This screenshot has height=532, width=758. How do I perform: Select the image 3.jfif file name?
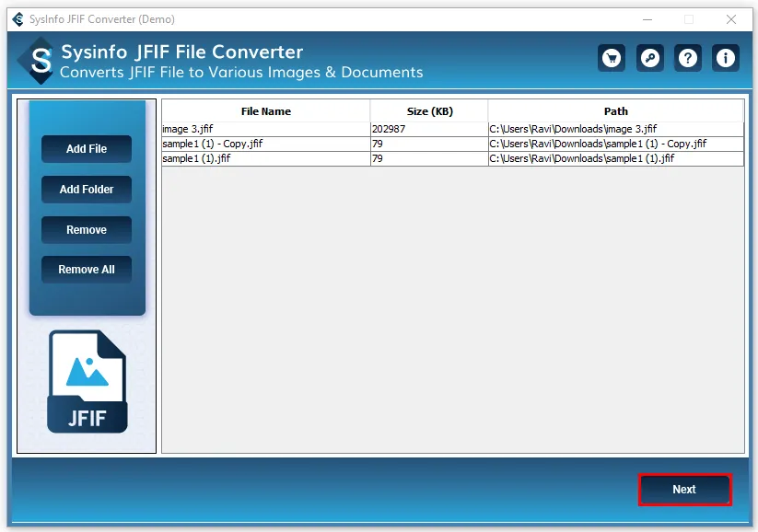pos(266,129)
